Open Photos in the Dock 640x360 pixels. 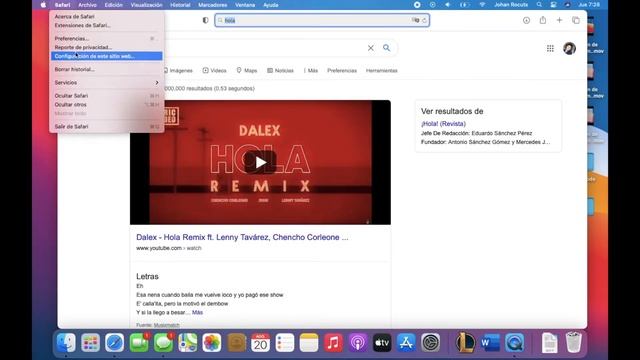click(212, 342)
